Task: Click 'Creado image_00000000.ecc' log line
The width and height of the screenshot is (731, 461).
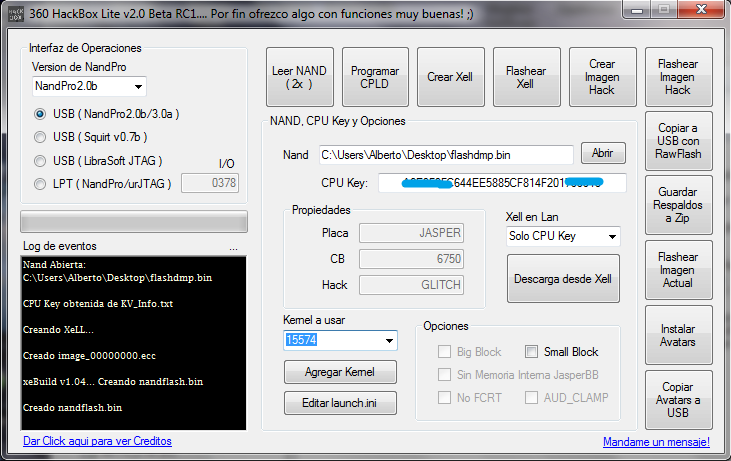Action: [89, 356]
